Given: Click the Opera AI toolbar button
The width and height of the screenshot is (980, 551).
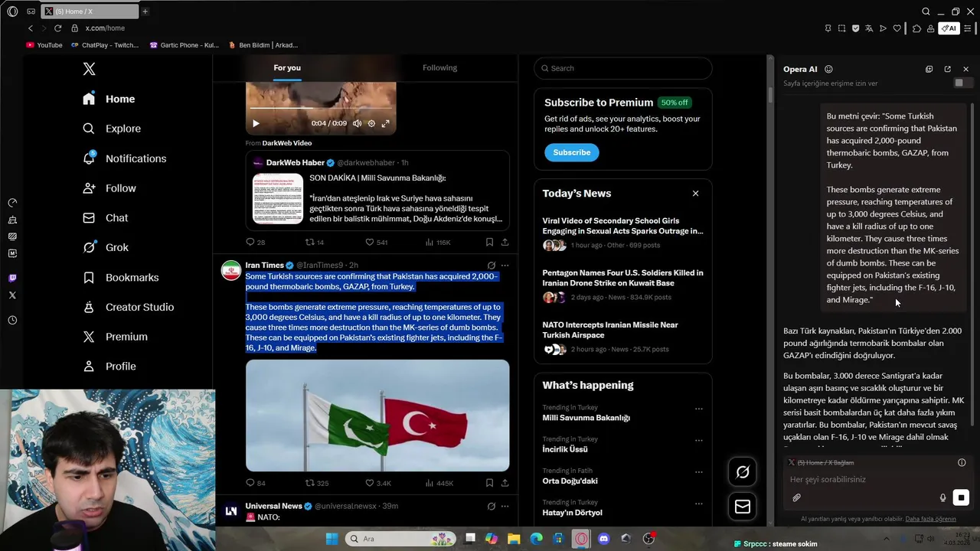Looking at the screenshot, I should point(949,28).
